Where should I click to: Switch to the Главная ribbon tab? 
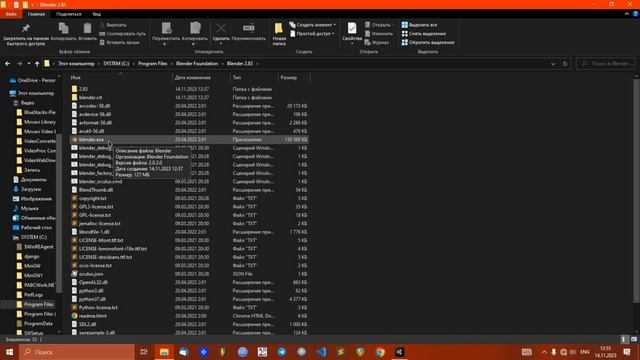[x=36, y=14]
